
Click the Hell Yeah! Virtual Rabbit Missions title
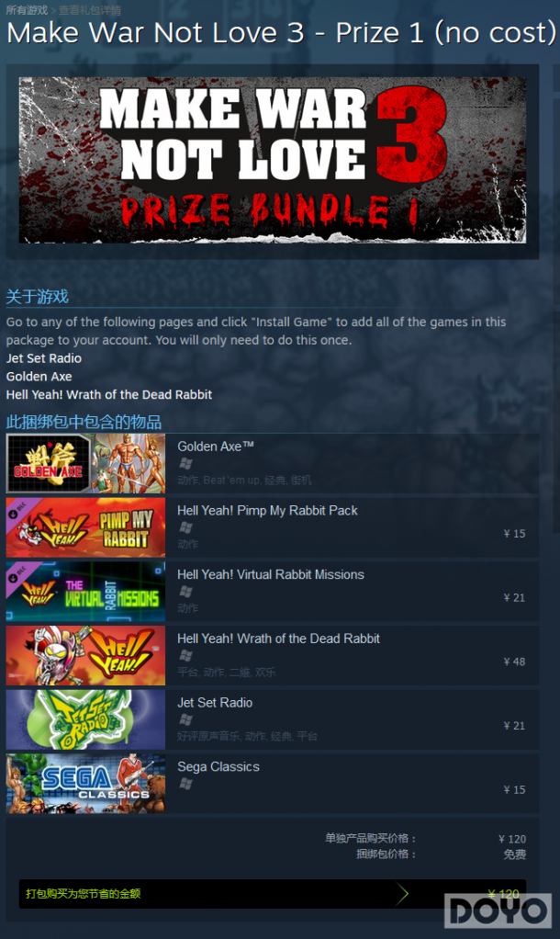[271, 575]
